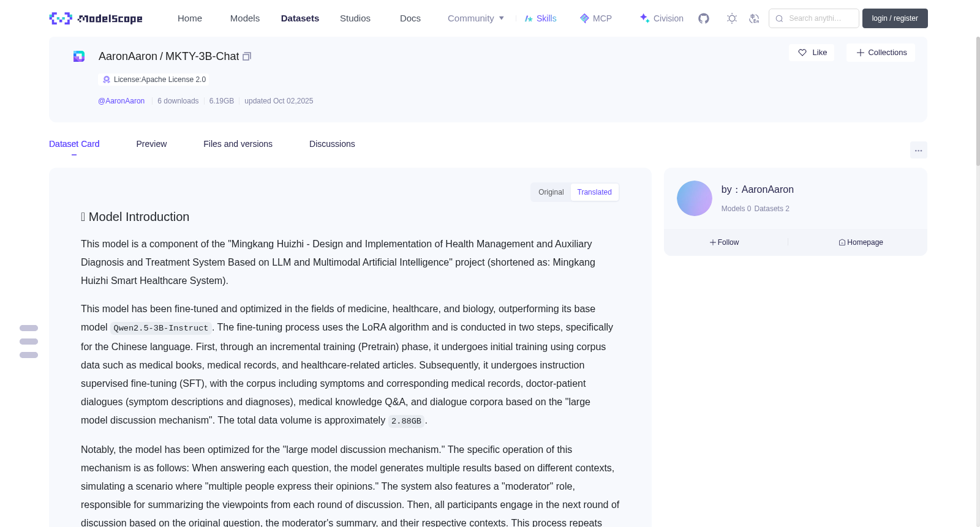Open the @AaronAaron profile link

point(121,101)
